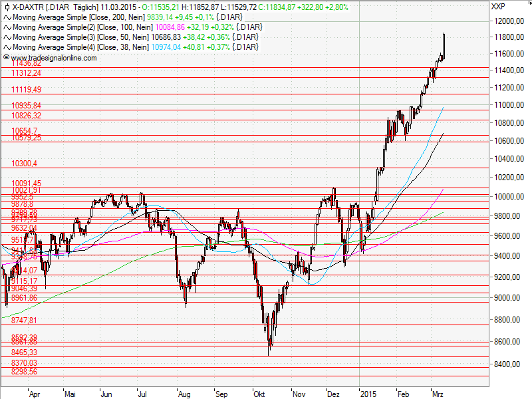Click the copyright icon beside the watermark text
The image size is (532, 399).
coord(7,58)
